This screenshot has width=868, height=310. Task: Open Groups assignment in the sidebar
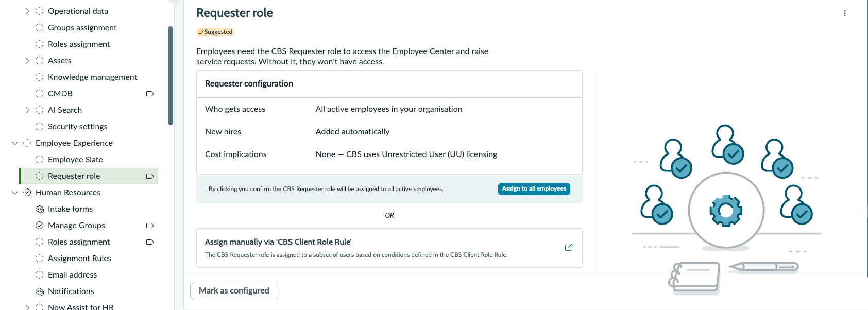tap(82, 28)
